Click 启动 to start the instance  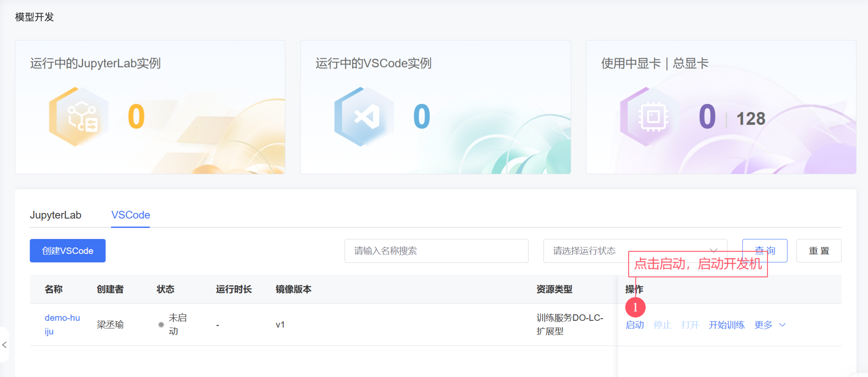[634, 325]
